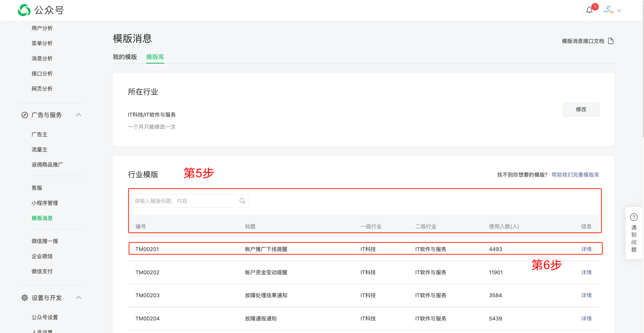Viewport: 644px width, 333px height.
Task: Click the 帮助我们完善模版库 link
Action: [575, 175]
